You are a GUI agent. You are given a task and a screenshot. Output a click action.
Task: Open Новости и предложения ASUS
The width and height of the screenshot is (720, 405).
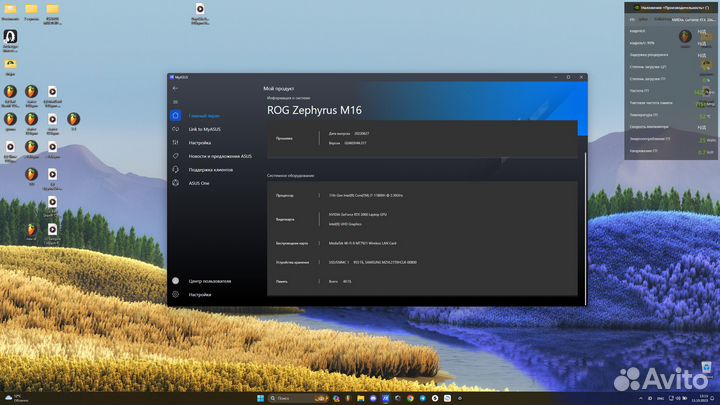point(220,156)
